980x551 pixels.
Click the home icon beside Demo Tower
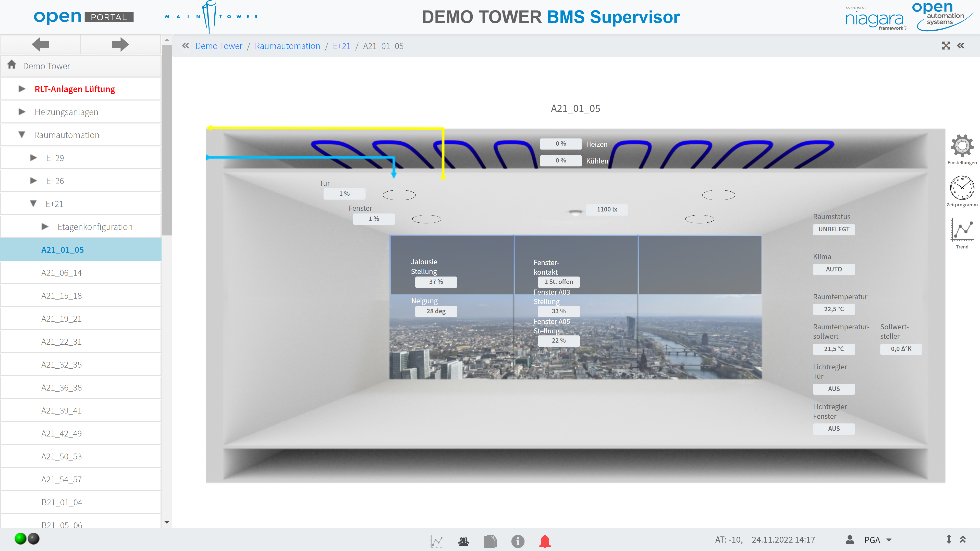pos(12,65)
